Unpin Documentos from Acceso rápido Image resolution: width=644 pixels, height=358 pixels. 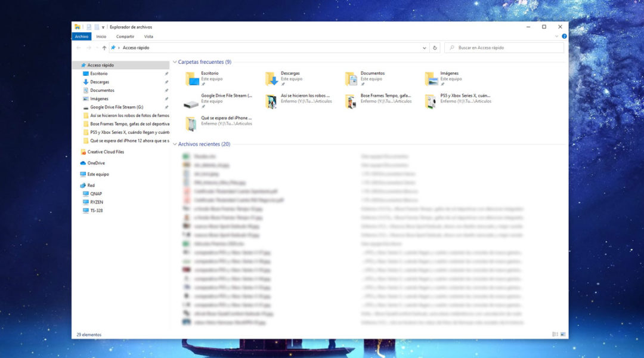[x=165, y=90]
